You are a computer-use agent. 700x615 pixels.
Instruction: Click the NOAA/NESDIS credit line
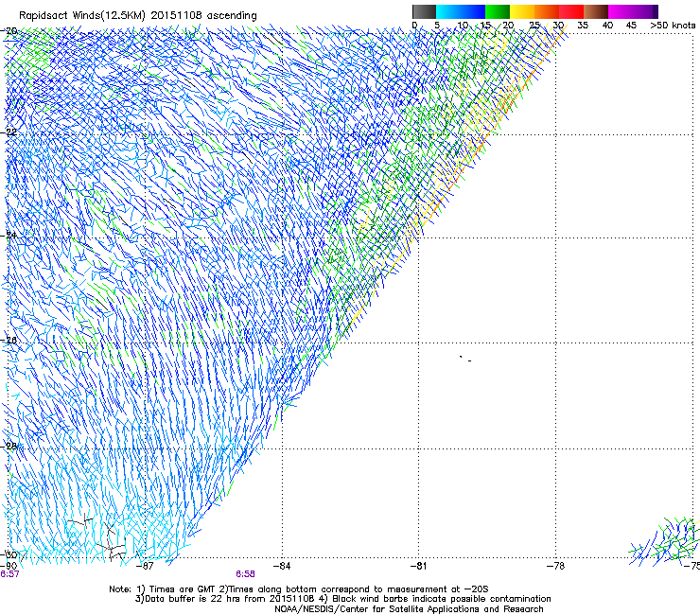pyautogui.click(x=409, y=609)
